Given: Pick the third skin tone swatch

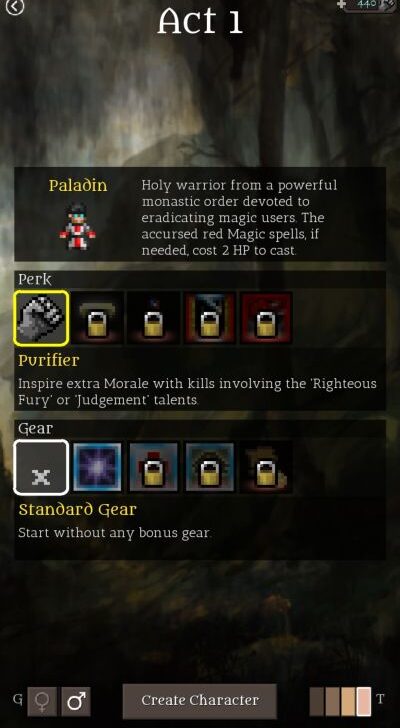Looking at the screenshot, I should pyautogui.click(x=348, y=702).
